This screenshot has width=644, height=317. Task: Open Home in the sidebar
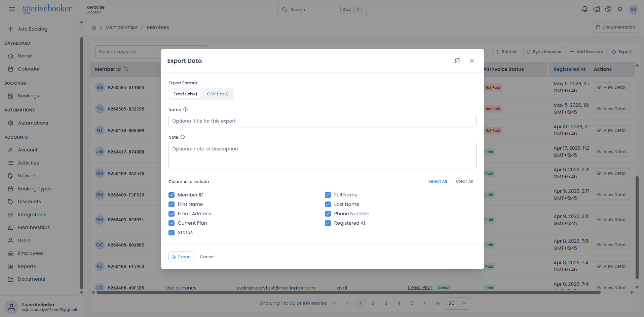coord(25,56)
